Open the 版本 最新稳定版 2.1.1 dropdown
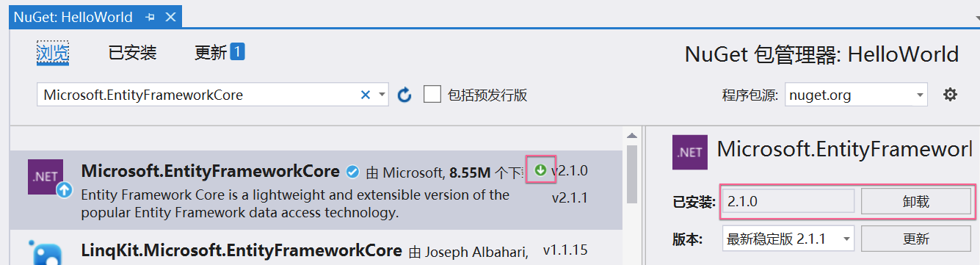The width and height of the screenshot is (980, 265). 788,239
